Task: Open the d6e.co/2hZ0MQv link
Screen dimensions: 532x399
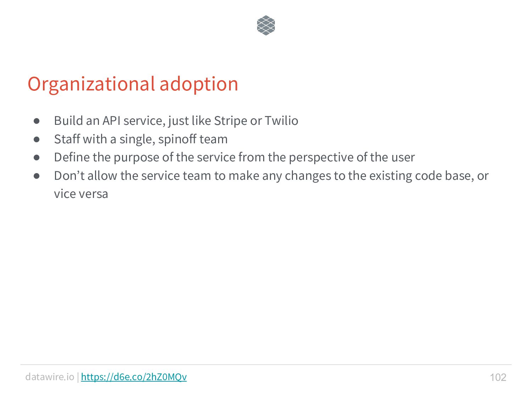Action: coord(134,377)
